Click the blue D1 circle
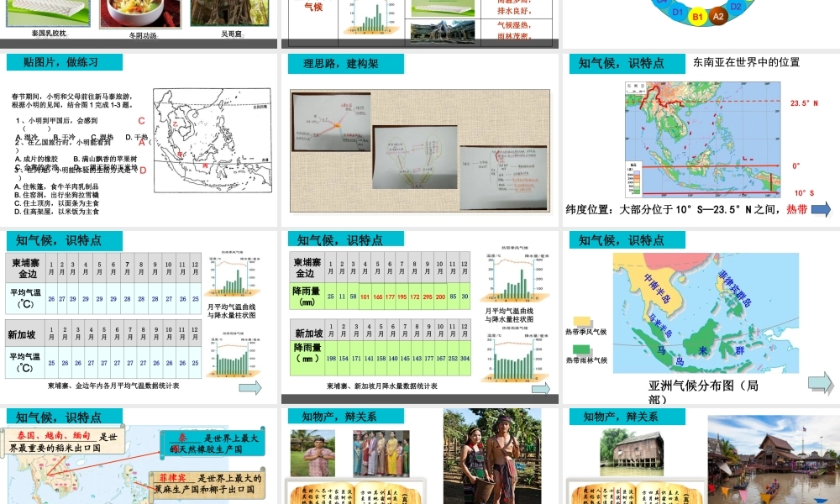Image resolution: width=840 pixels, height=504 pixels. coord(677,12)
